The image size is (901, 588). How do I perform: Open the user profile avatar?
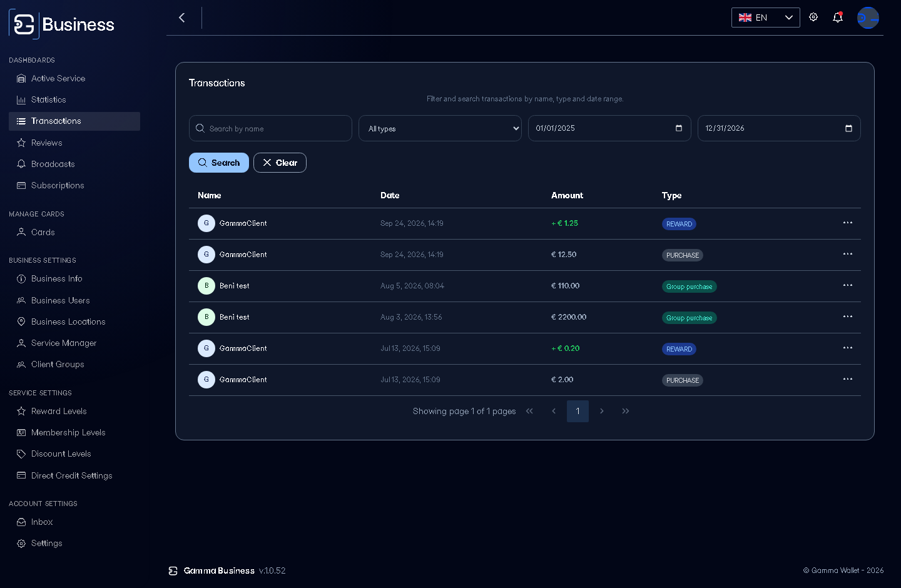point(868,18)
